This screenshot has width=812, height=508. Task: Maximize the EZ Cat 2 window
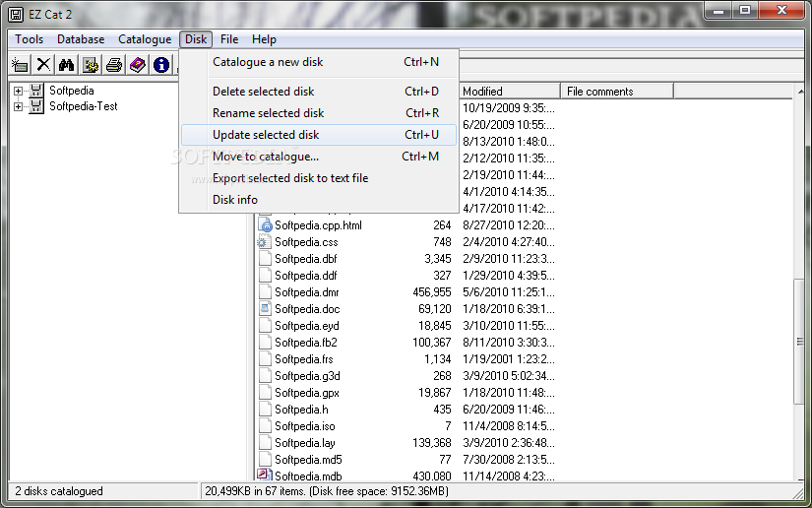(x=745, y=10)
